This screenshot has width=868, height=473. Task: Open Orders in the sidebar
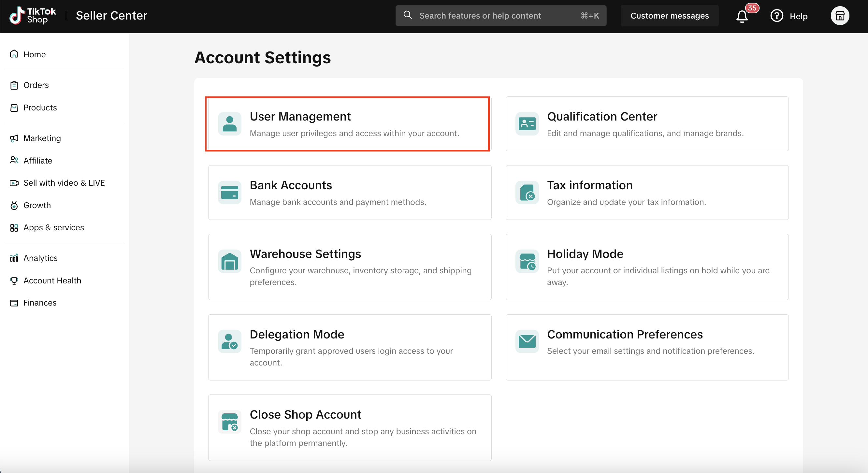(x=36, y=85)
